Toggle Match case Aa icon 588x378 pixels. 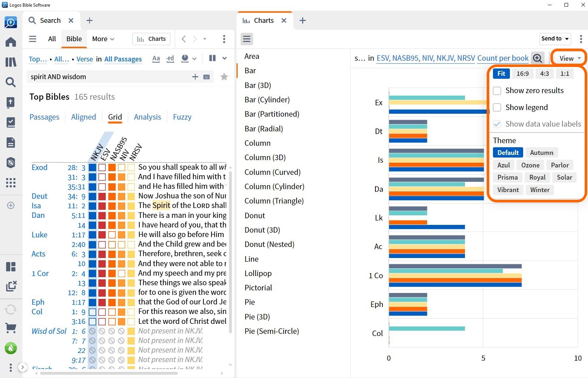point(156,59)
